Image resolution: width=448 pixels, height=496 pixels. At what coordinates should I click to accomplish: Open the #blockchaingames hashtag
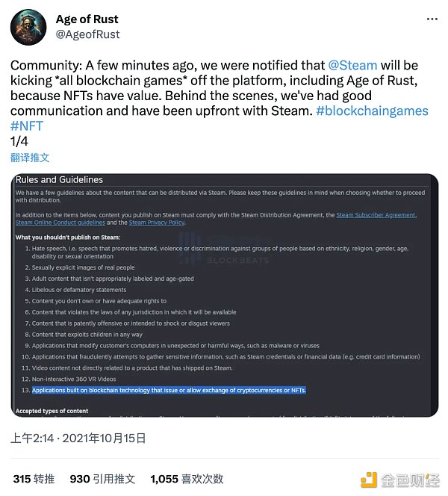372,111
